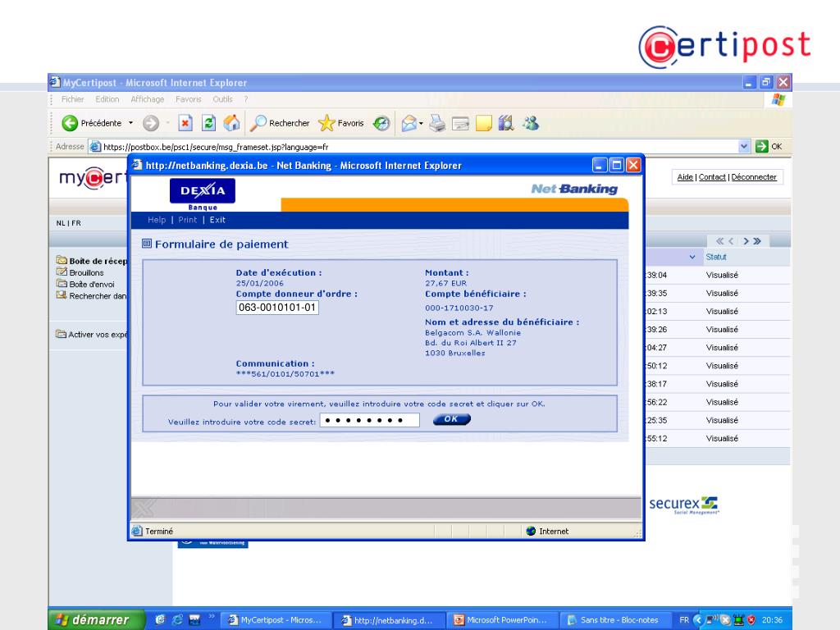Click the démarrer Start button
The height and width of the screenshot is (630, 840).
[x=97, y=620]
